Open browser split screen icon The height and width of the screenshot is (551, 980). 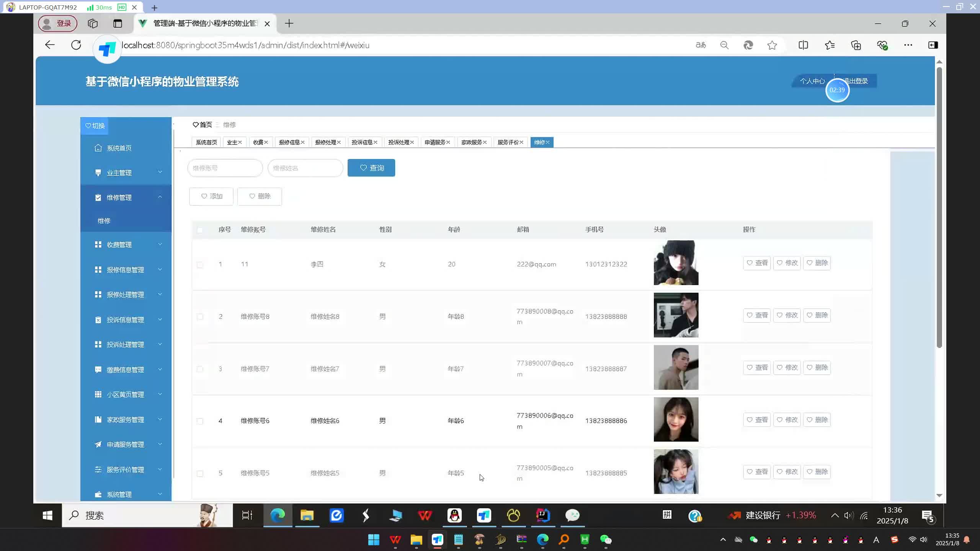(x=803, y=45)
